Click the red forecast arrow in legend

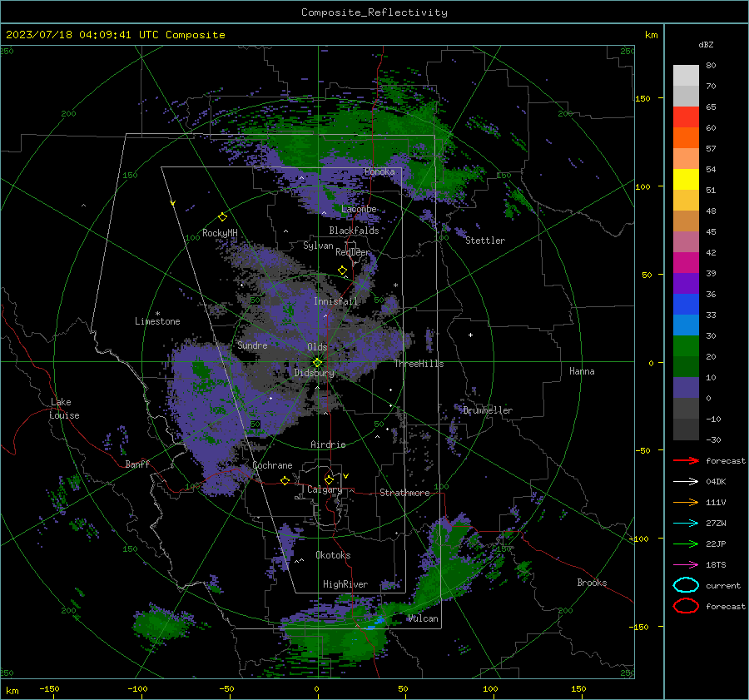tap(686, 460)
